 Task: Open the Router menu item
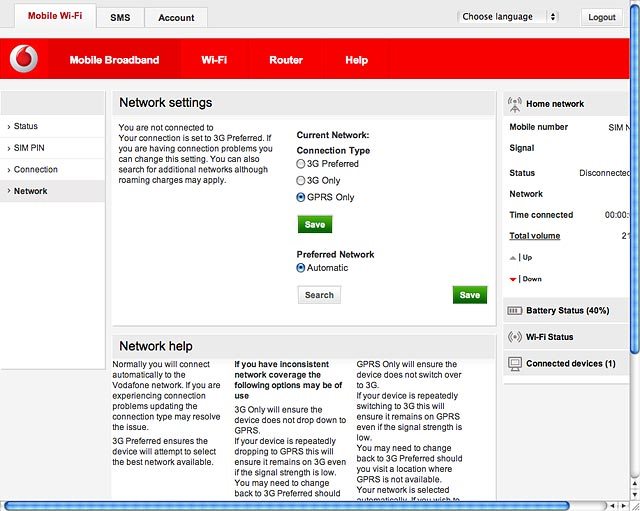pos(286,60)
